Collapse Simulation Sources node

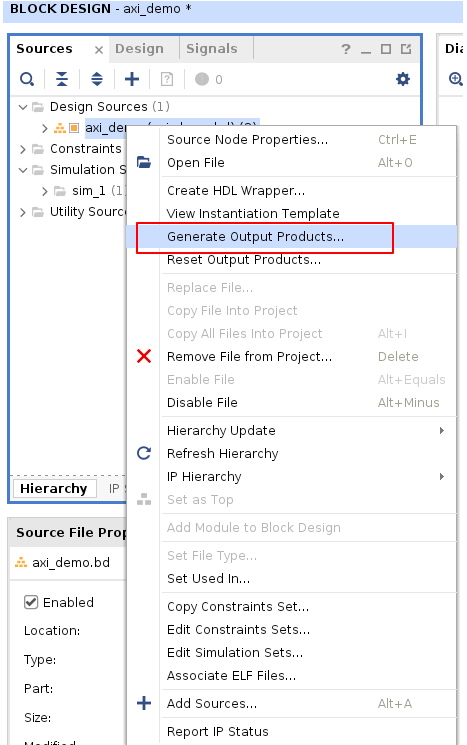tap(23, 170)
